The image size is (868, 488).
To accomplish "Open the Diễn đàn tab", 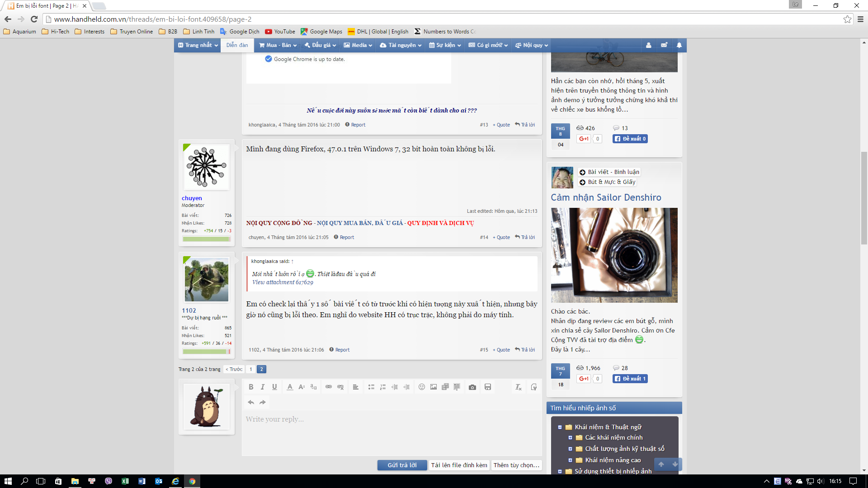I will [x=237, y=45].
